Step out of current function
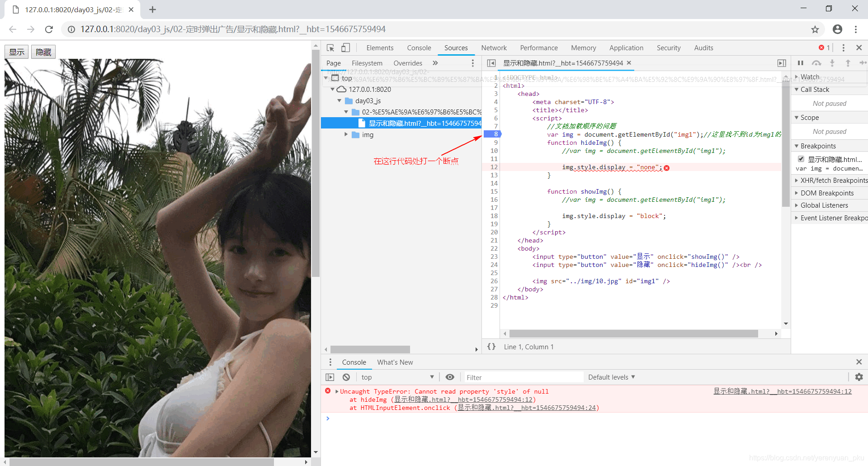This screenshot has height=466, width=868. [848, 63]
